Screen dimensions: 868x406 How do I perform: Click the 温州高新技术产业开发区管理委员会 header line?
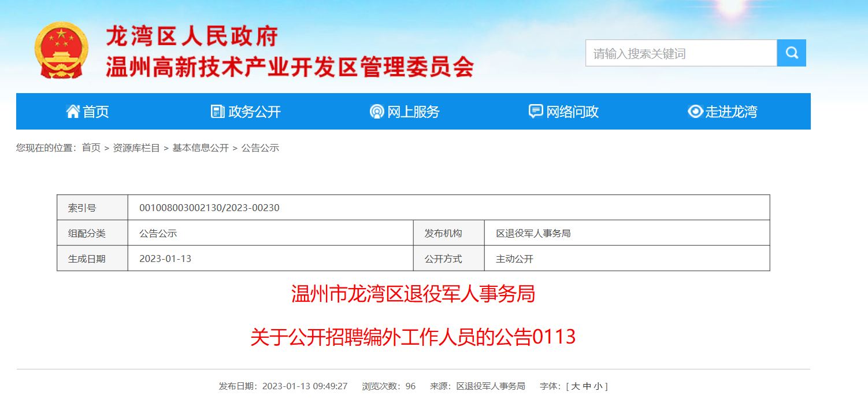[290, 67]
